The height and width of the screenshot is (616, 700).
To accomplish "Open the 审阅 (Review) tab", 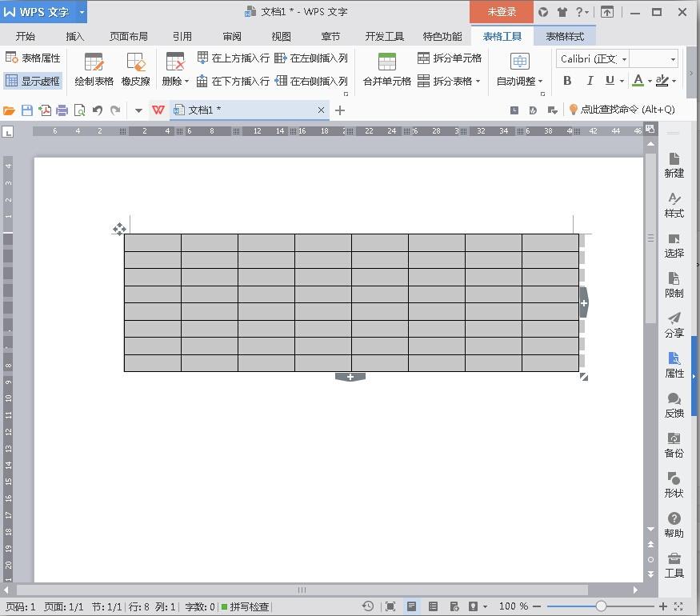I will pos(232,37).
